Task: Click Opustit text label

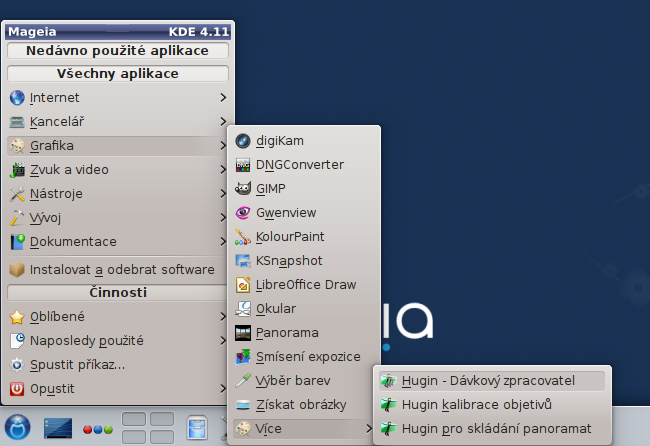Action: tap(52, 389)
